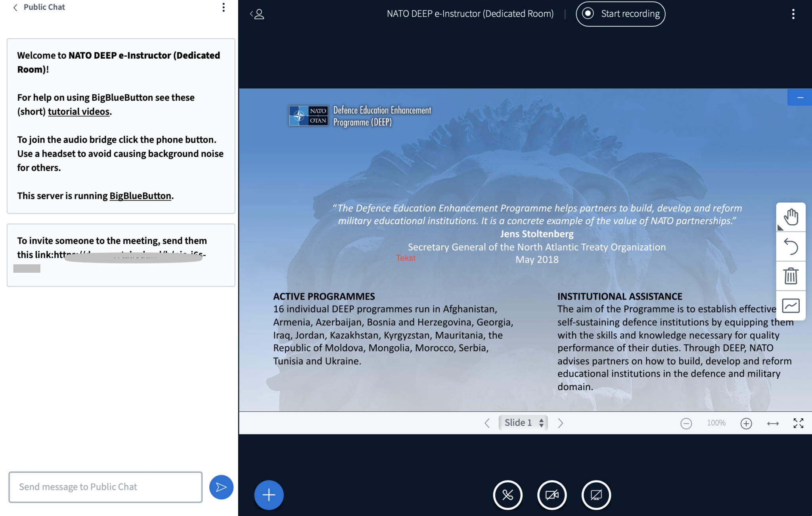Select the Pan hand tool
This screenshot has width=812, height=516.
[791, 217]
